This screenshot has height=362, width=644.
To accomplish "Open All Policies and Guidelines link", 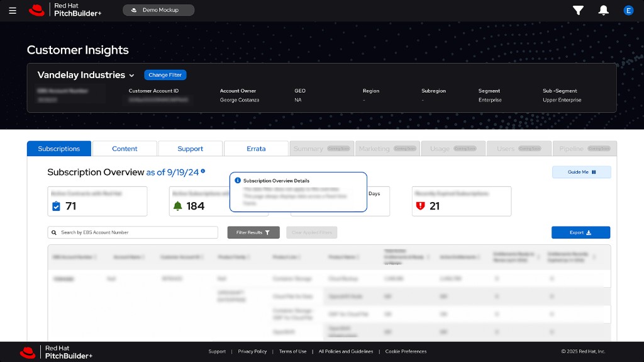I will pos(346,351).
